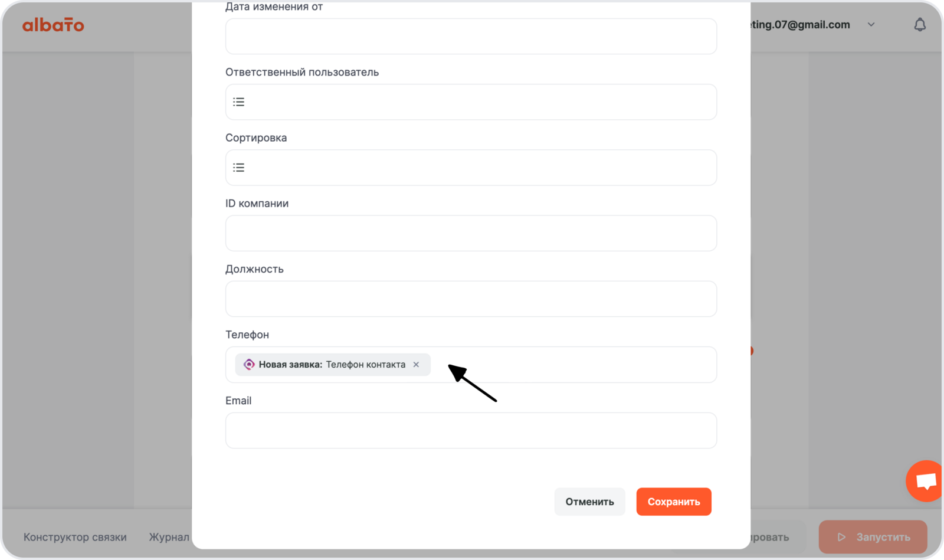
Task: Focus the ID компании input field
Action: pyautogui.click(x=471, y=233)
